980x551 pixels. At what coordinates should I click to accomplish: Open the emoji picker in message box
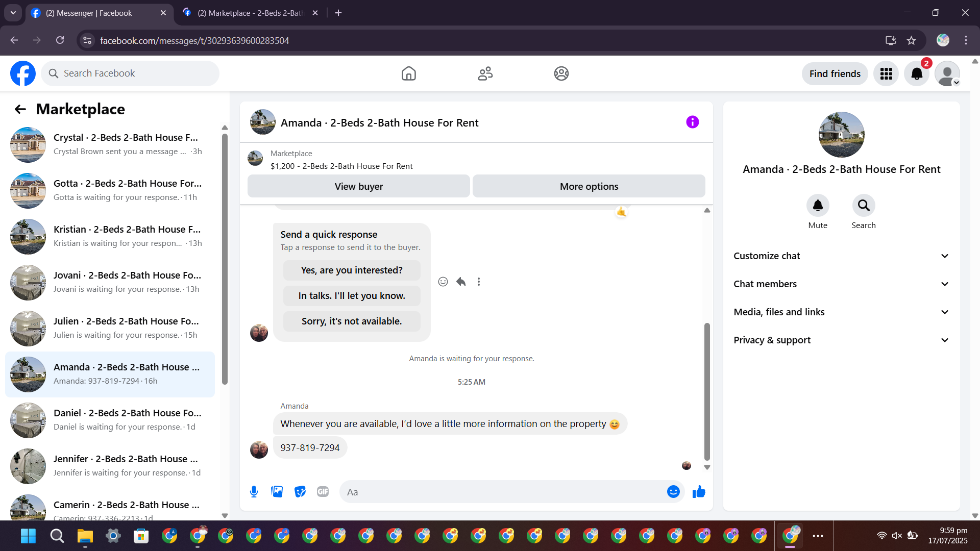[673, 492]
